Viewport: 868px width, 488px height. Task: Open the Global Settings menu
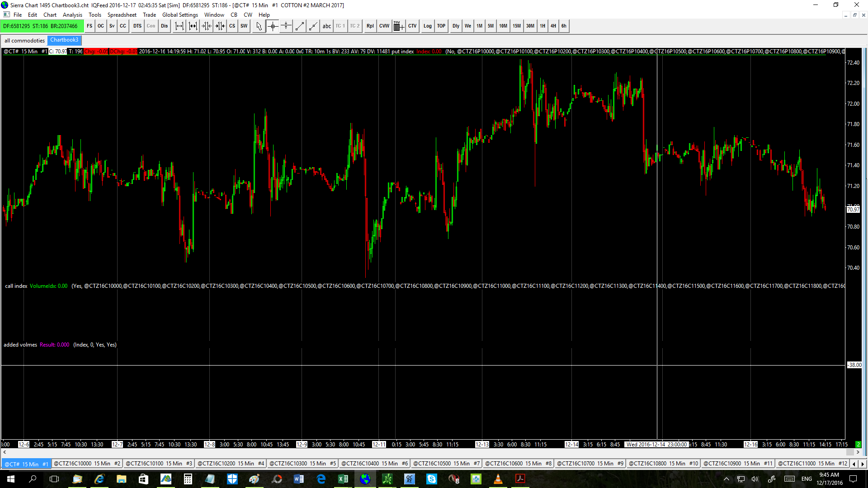pyautogui.click(x=180, y=15)
